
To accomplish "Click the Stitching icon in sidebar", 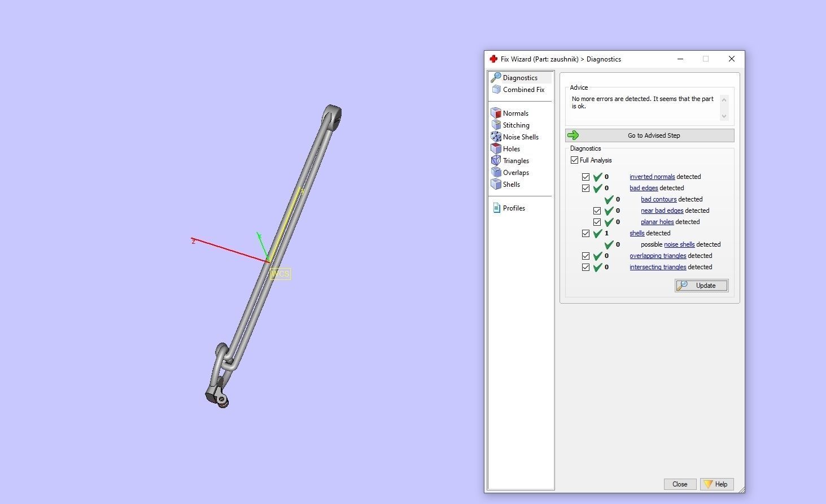I will coord(496,125).
